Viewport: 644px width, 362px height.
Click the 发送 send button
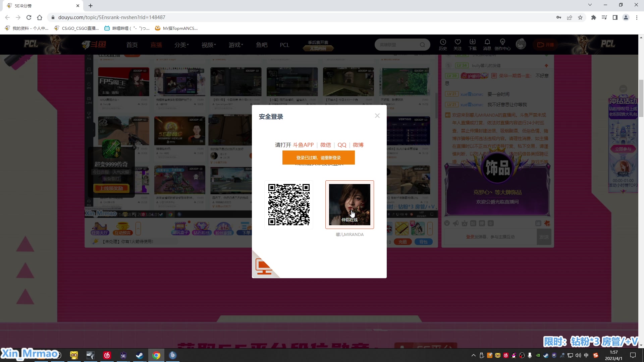(544, 237)
